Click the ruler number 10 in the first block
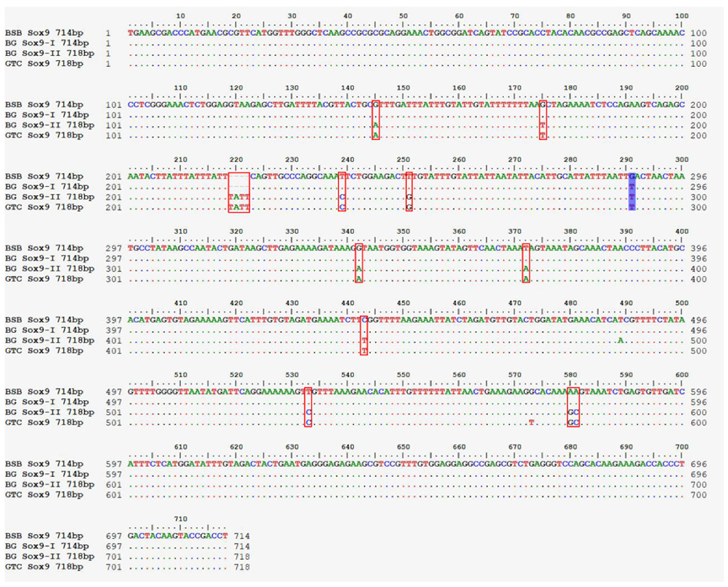This screenshot has height=587, width=728. tap(180, 16)
